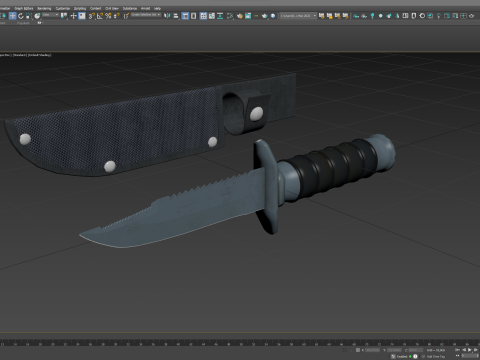Viewport: 480px width, 360px height.
Task: Toggle the Percent Snap button
Action: pyautogui.click(x=108, y=16)
